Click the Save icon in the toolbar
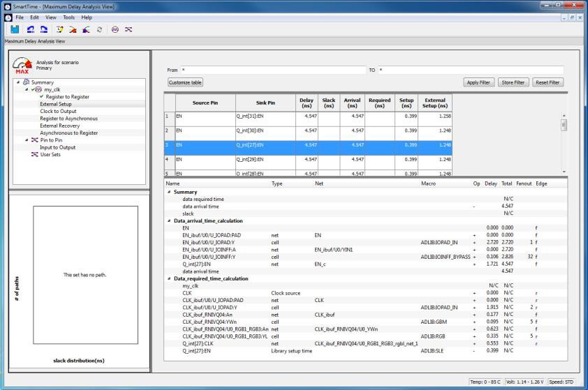The height and width of the screenshot is (390, 588). click(14, 29)
